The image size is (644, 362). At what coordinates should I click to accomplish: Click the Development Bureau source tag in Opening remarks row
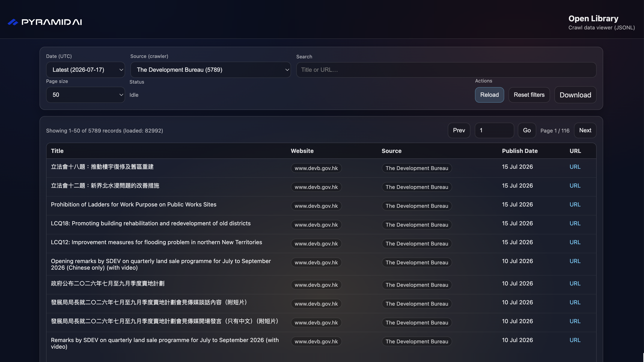point(417,262)
